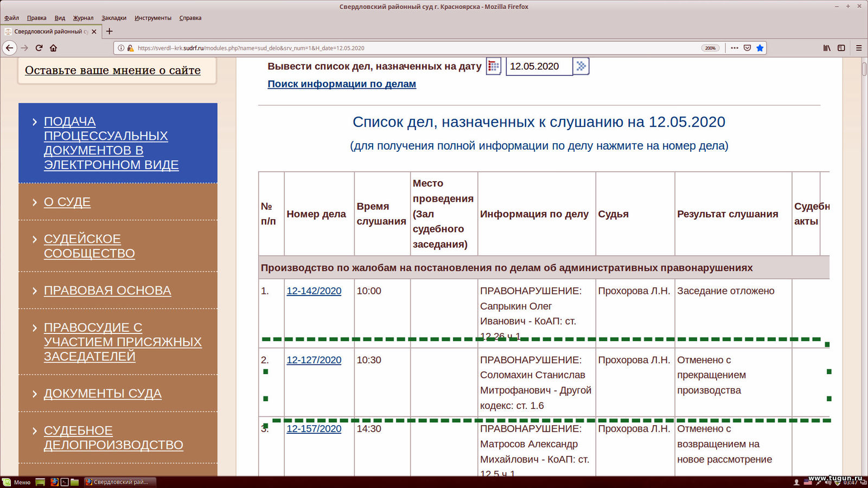Launch the terminal from taskbar
868x488 pixels.
[x=65, y=482]
